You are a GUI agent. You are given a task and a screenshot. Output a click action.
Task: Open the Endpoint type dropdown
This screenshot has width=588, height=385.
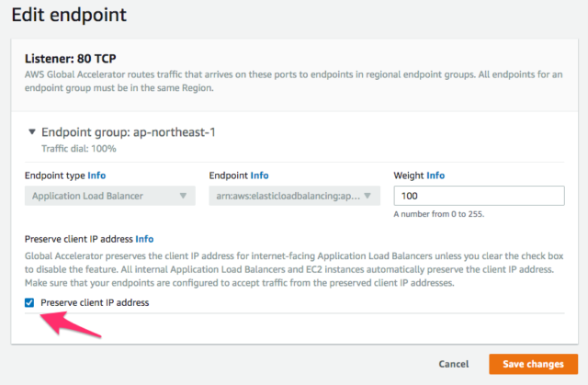[109, 196]
